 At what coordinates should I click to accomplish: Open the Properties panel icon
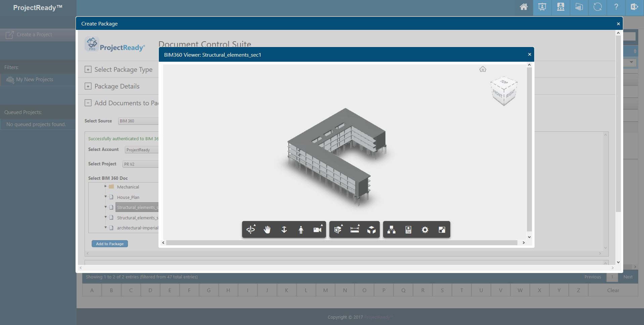[408, 230]
